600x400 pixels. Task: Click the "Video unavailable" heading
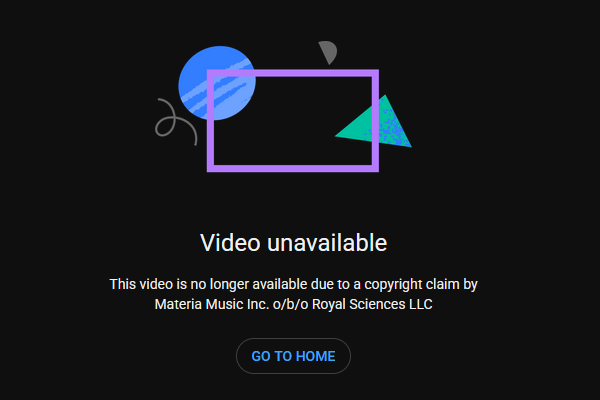pyautogui.click(x=293, y=243)
